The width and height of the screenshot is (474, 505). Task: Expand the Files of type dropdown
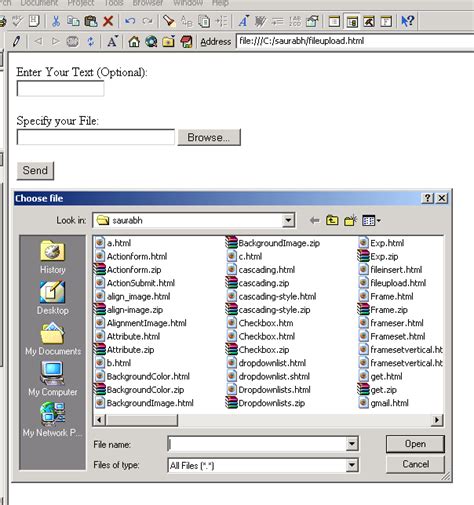(352, 465)
